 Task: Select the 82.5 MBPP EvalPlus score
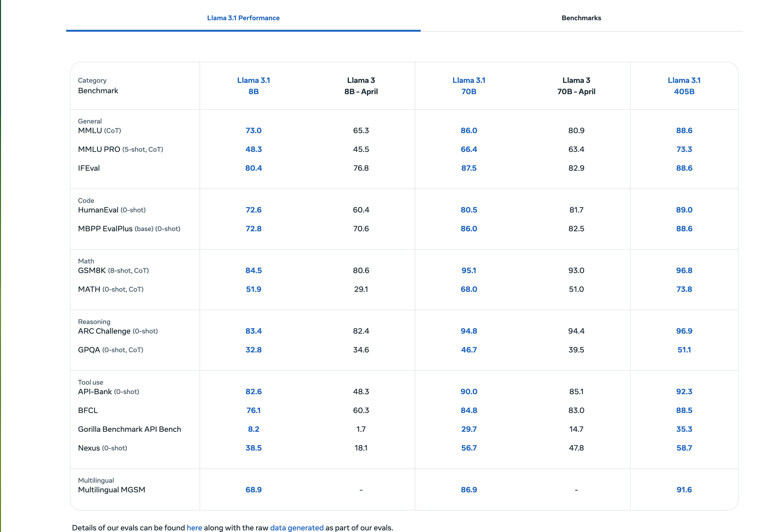(576, 229)
